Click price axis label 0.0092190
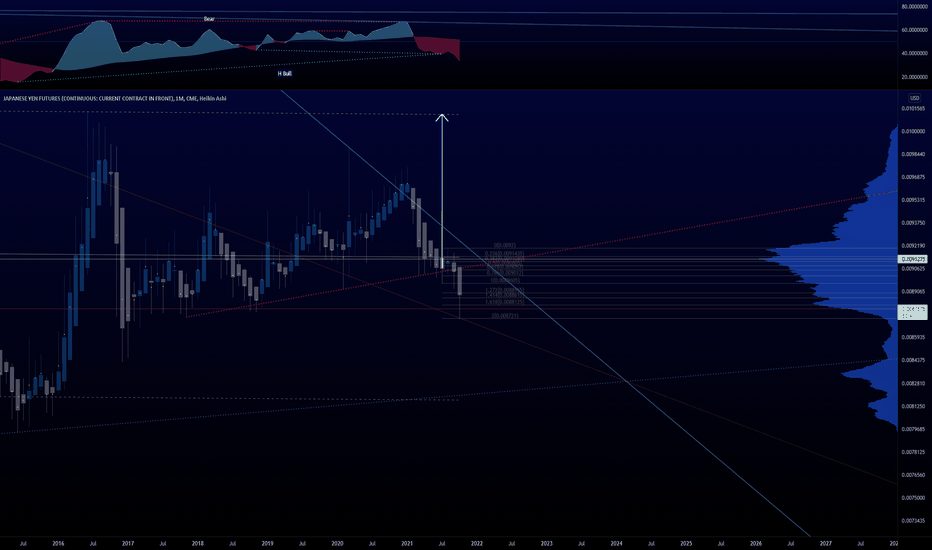Image resolution: width=932 pixels, height=550 pixels. pos(913,246)
